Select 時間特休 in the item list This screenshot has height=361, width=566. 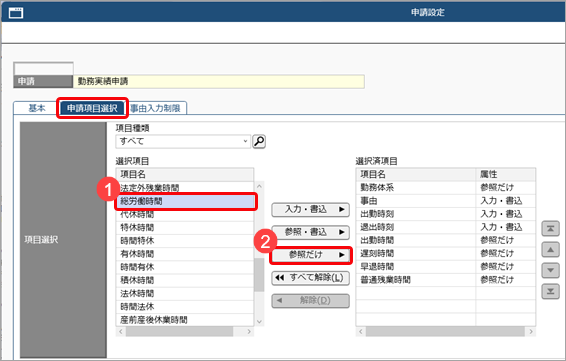(185, 241)
